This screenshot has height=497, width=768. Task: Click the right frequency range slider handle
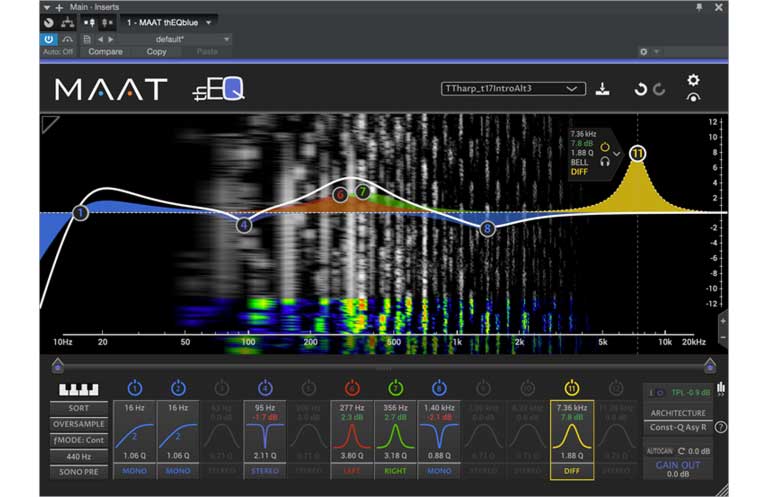coord(710,365)
